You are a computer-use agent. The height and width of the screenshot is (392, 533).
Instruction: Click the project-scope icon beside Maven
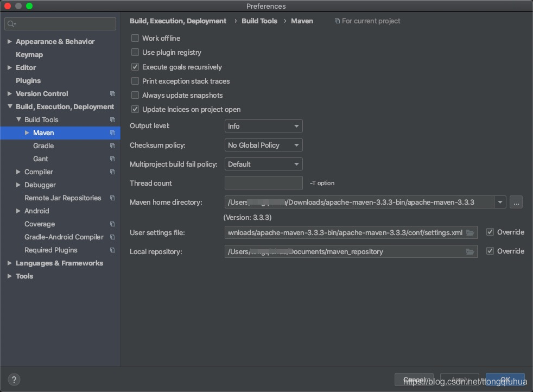113,132
